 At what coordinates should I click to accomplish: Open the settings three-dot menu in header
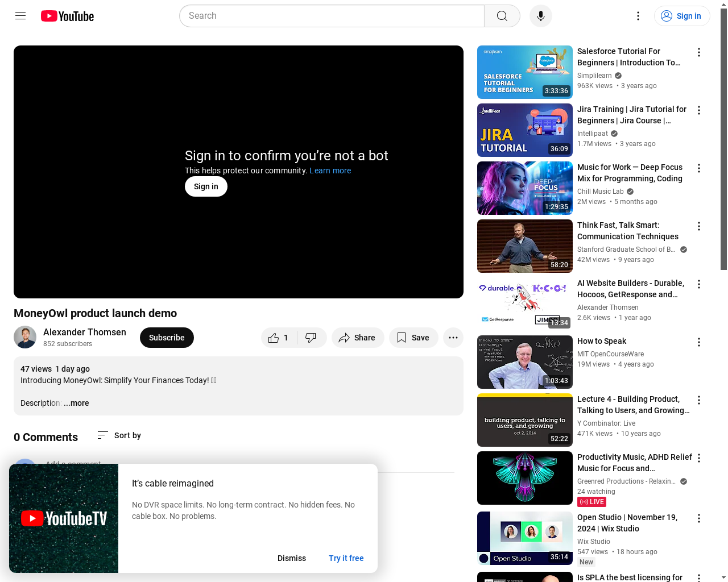638,16
